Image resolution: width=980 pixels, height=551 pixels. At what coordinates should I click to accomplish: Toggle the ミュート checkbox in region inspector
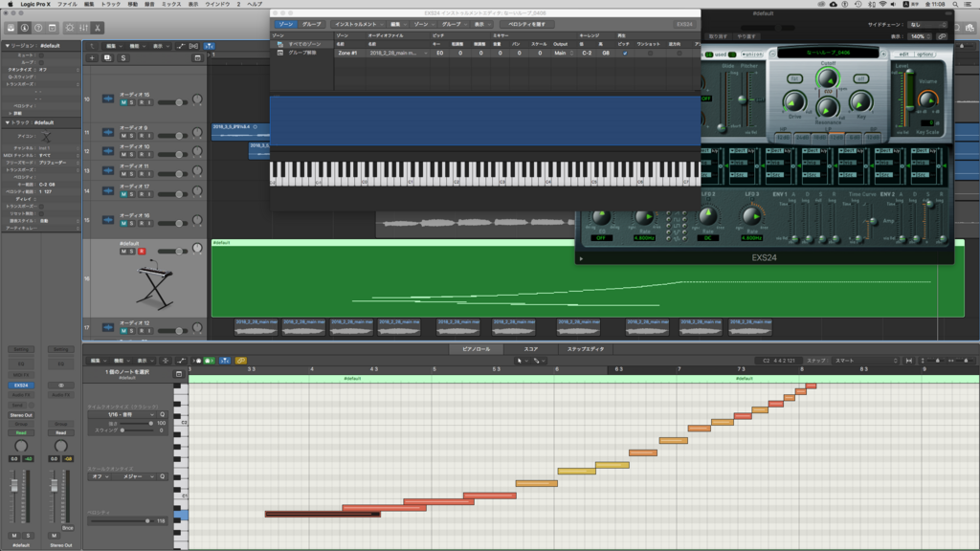[41, 55]
